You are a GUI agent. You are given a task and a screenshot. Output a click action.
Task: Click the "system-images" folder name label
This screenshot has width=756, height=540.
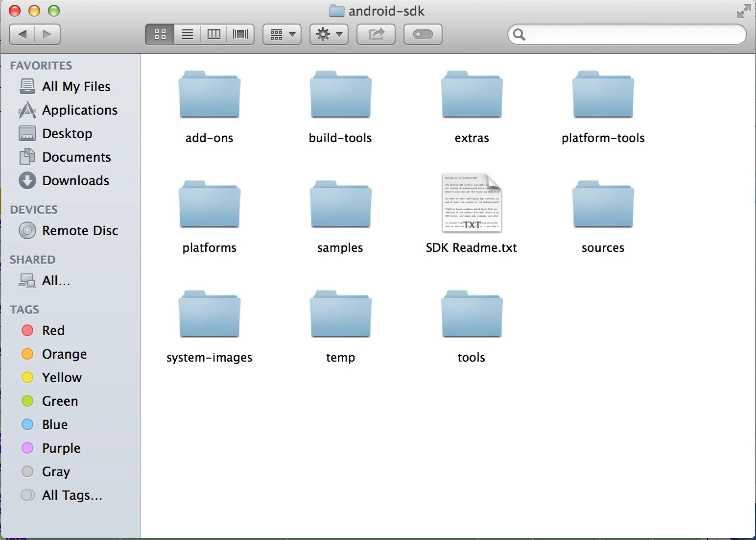coord(210,358)
